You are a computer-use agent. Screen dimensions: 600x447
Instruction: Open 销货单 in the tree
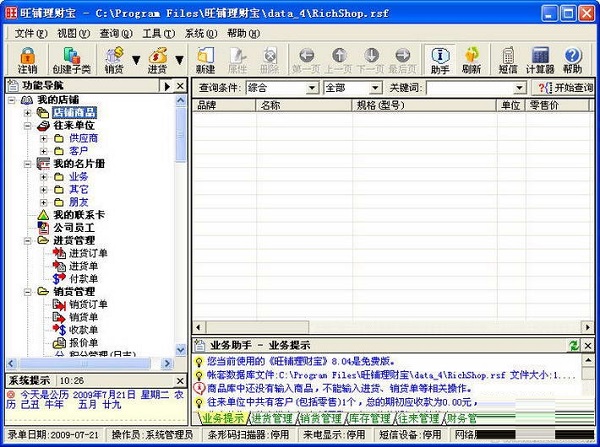pyautogui.click(x=83, y=317)
